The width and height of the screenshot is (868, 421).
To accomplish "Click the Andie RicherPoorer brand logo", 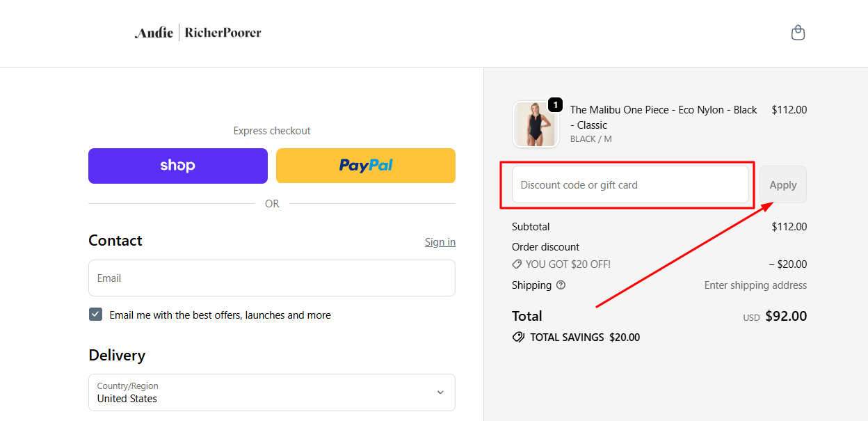I will (x=198, y=32).
